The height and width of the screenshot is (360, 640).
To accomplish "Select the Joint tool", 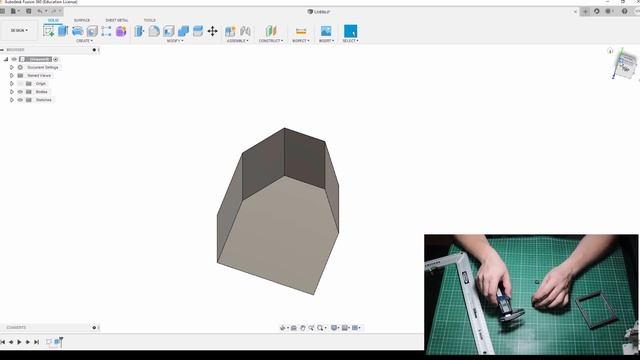I will point(245,31).
